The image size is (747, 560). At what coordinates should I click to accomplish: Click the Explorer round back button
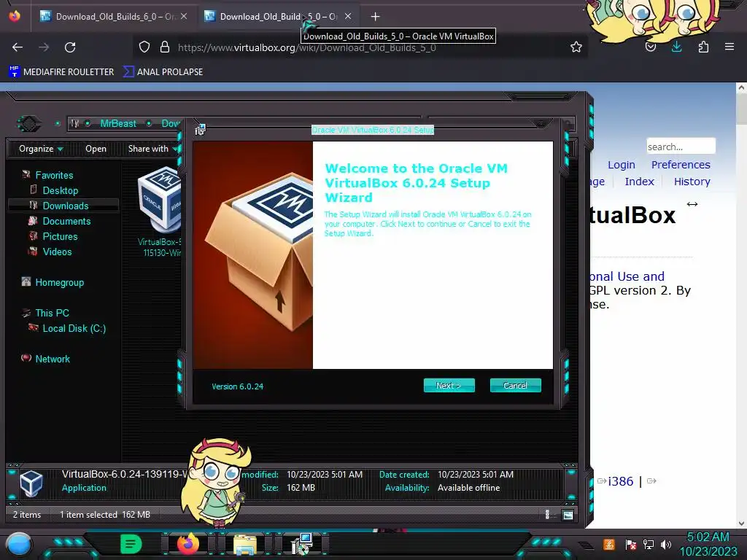click(29, 123)
